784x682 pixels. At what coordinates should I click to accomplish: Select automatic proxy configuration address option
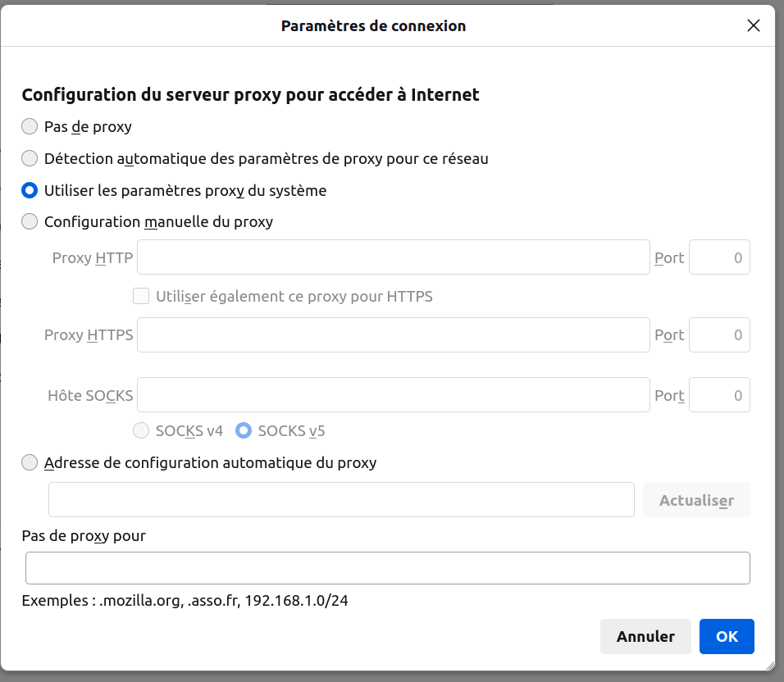tap(30, 462)
